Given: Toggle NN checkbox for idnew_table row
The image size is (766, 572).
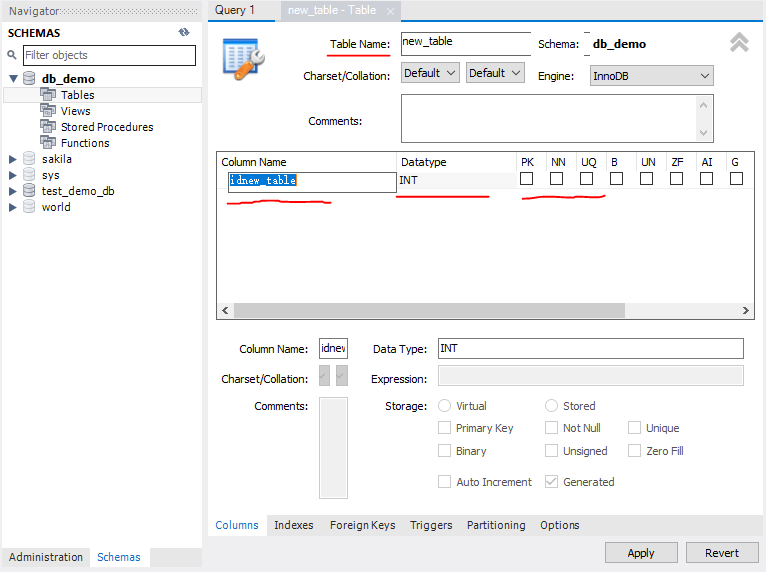Looking at the screenshot, I should [556, 179].
